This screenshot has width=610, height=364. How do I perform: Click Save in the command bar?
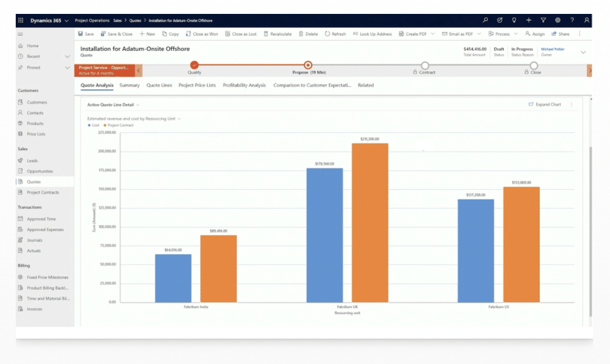[x=86, y=34]
